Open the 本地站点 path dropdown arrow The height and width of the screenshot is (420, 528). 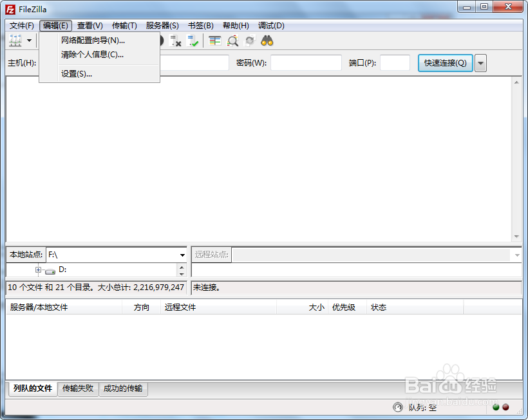click(182, 255)
